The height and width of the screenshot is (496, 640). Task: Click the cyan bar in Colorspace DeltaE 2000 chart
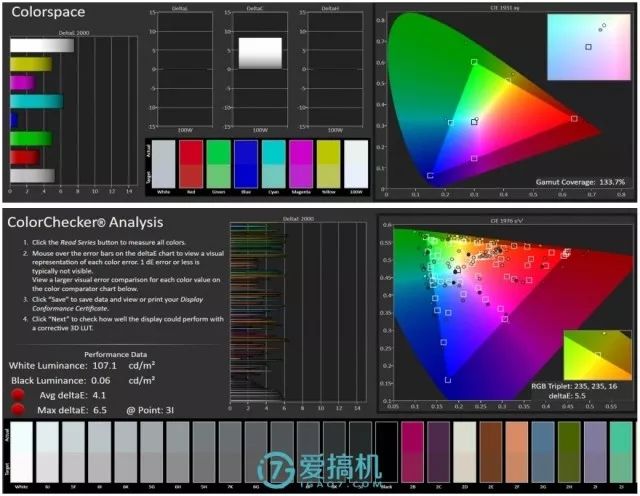pos(36,101)
